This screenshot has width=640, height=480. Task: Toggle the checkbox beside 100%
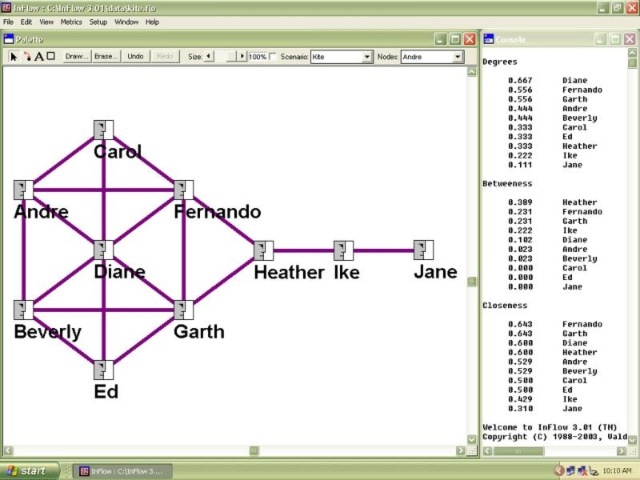[273, 56]
